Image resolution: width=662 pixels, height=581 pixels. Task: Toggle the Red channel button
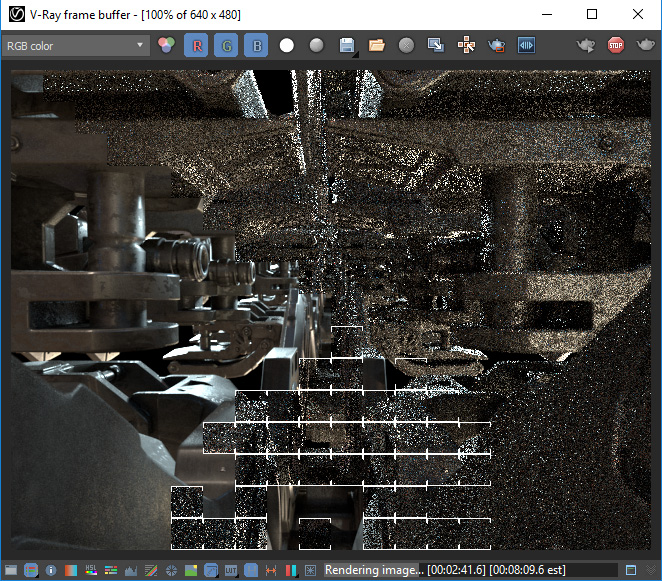[x=196, y=45]
